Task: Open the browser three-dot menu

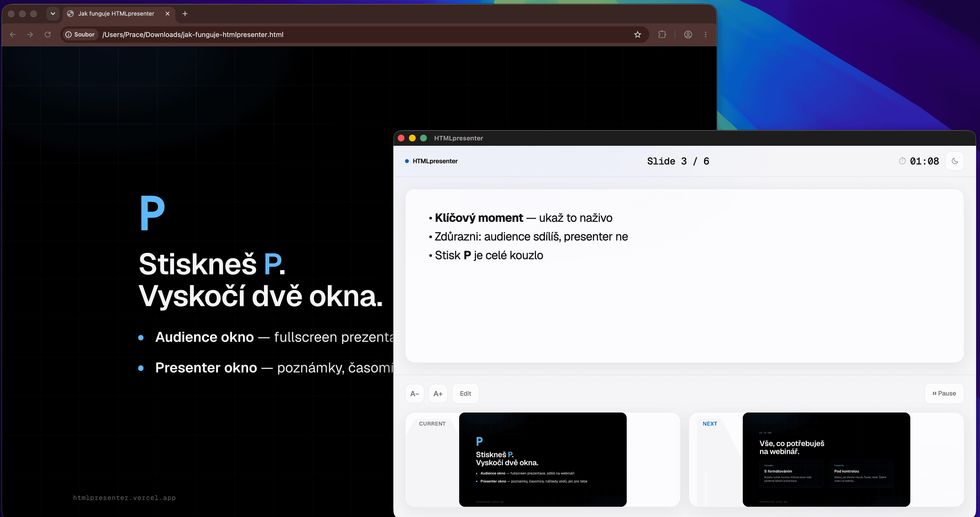Action: click(706, 35)
